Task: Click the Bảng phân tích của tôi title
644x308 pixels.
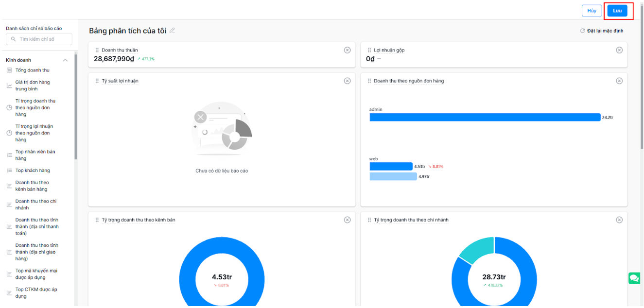Action: [x=127, y=31]
